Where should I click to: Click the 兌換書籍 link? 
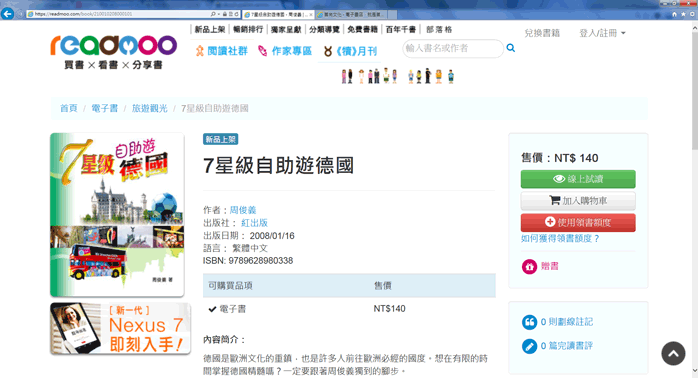tap(542, 33)
